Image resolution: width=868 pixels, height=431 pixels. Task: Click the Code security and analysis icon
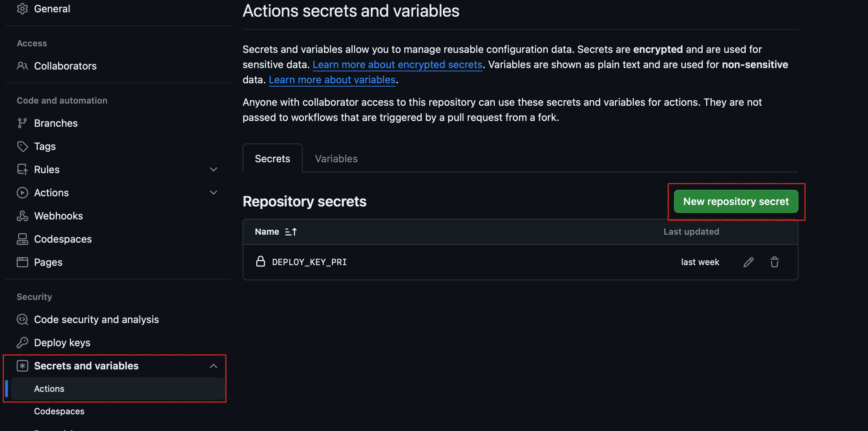22,319
